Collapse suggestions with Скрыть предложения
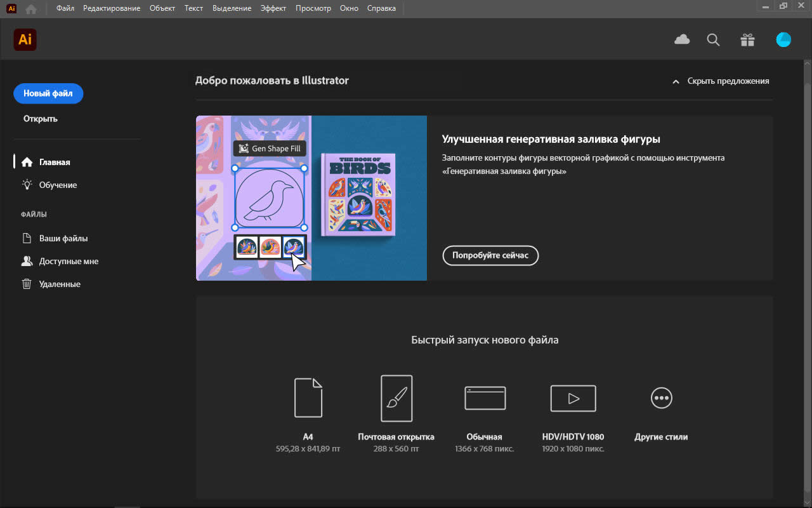This screenshot has height=508, width=812. [x=721, y=81]
